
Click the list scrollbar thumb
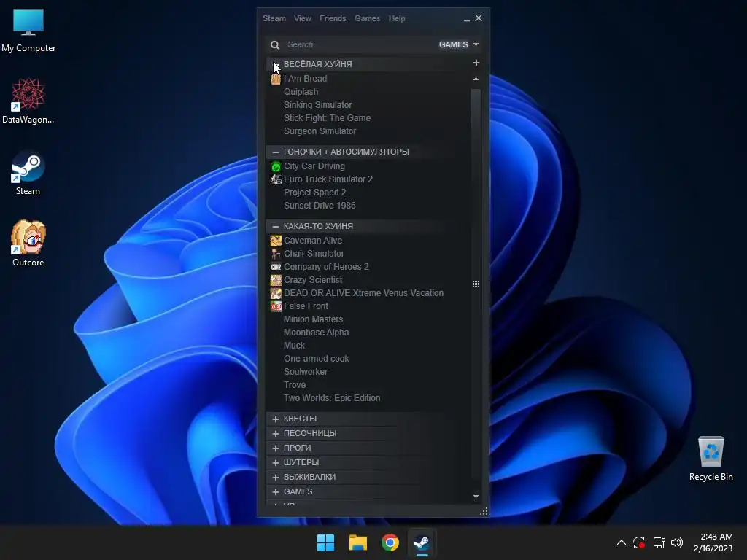pyautogui.click(x=476, y=284)
